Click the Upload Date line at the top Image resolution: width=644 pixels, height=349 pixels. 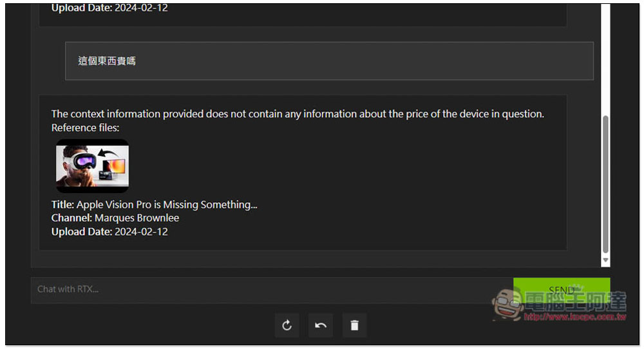109,8
